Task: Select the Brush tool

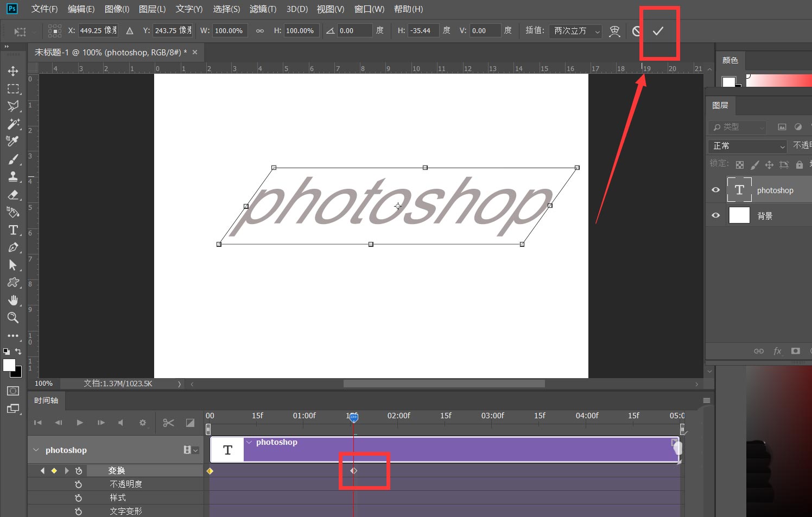Action: [x=13, y=159]
